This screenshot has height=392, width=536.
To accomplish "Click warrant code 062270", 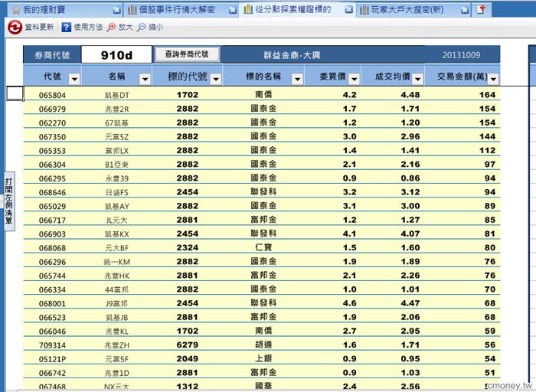I will (52, 123).
